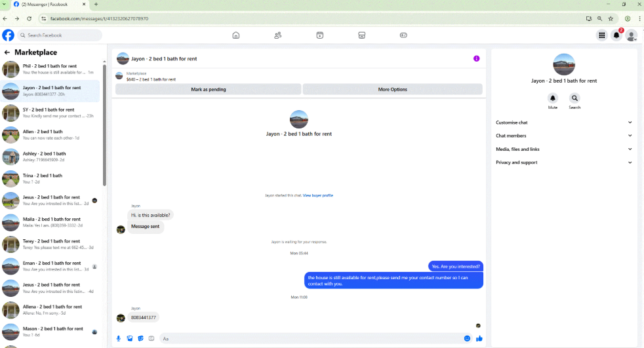This screenshot has width=644, height=348.
Task: Click Mark as pending button
Action: (209, 90)
